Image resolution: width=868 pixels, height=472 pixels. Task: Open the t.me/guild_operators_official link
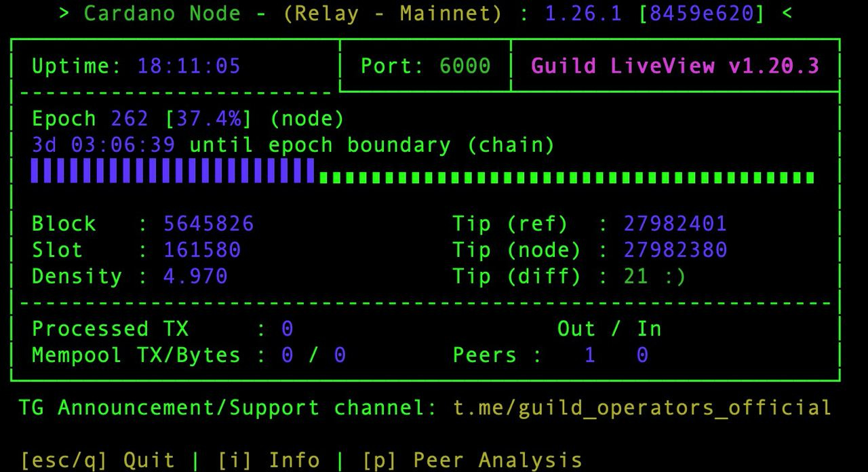click(642, 408)
